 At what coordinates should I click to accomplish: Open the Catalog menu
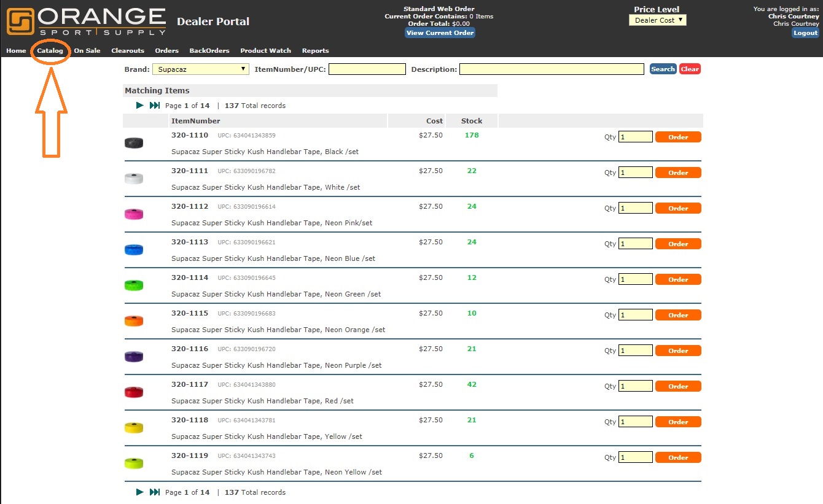50,51
